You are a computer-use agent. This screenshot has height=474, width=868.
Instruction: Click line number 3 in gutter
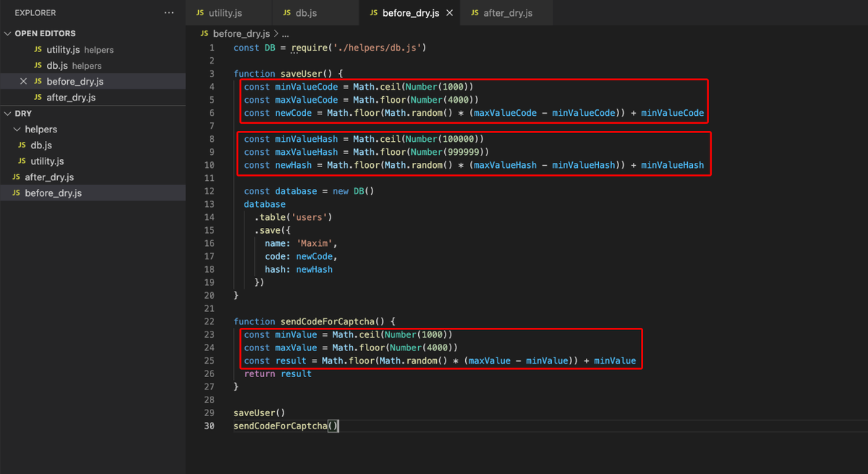pos(211,74)
